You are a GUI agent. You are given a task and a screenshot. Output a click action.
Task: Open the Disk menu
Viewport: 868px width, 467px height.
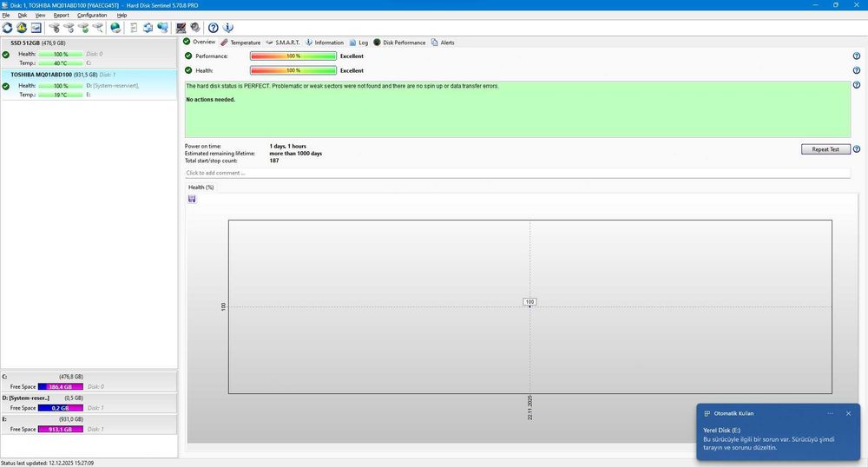coord(23,16)
